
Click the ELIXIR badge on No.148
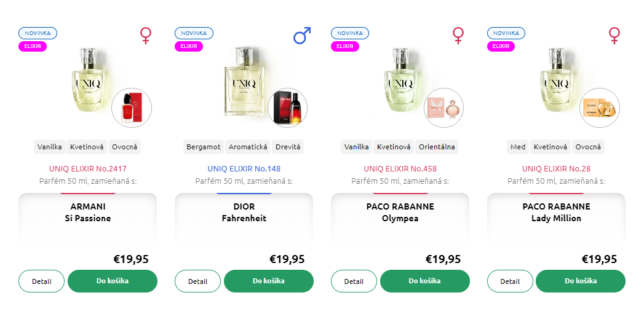coord(188,46)
